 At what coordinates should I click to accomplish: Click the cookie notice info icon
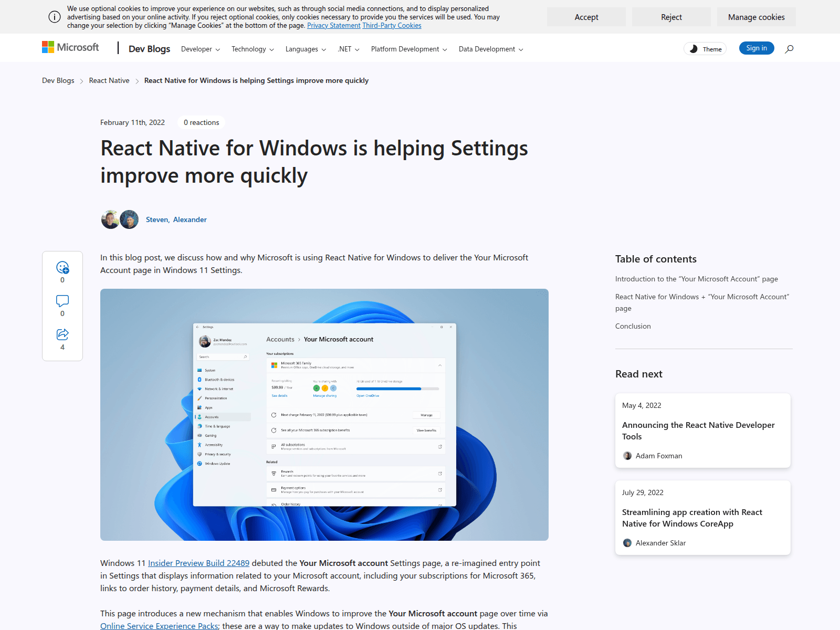tap(55, 17)
